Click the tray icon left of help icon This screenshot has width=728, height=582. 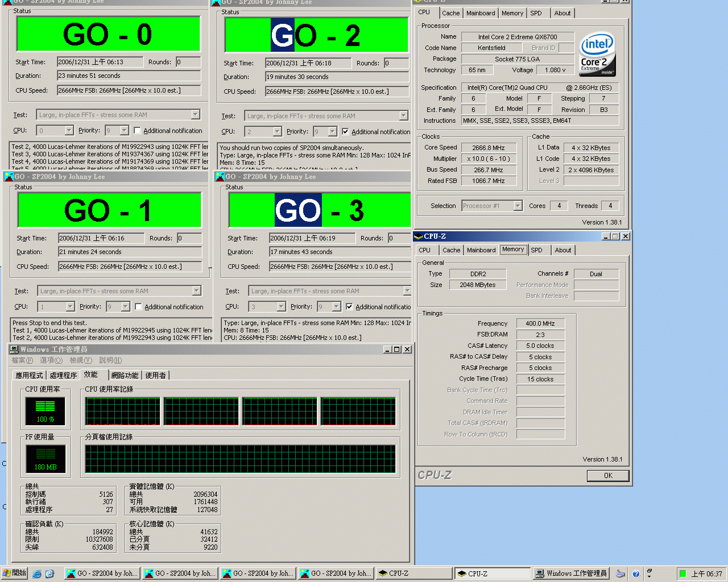(621, 574)
